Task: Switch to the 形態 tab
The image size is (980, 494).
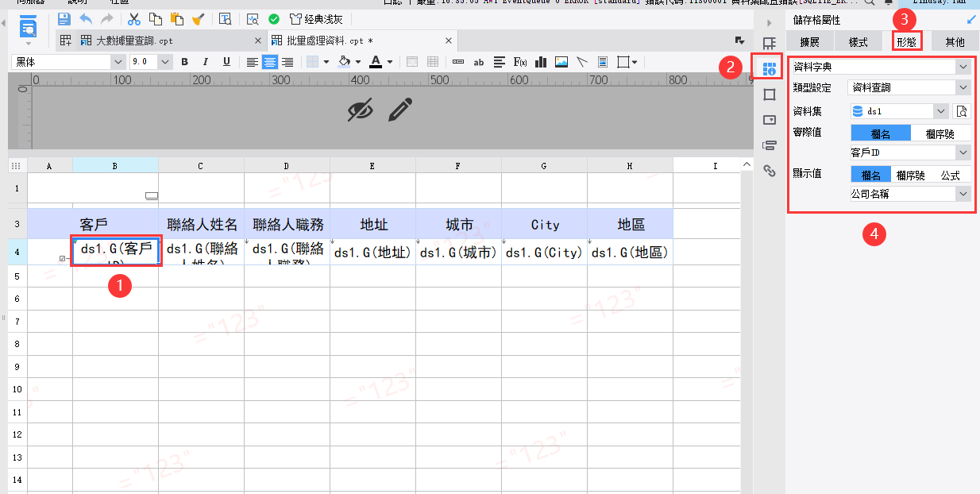Action: 907,42
